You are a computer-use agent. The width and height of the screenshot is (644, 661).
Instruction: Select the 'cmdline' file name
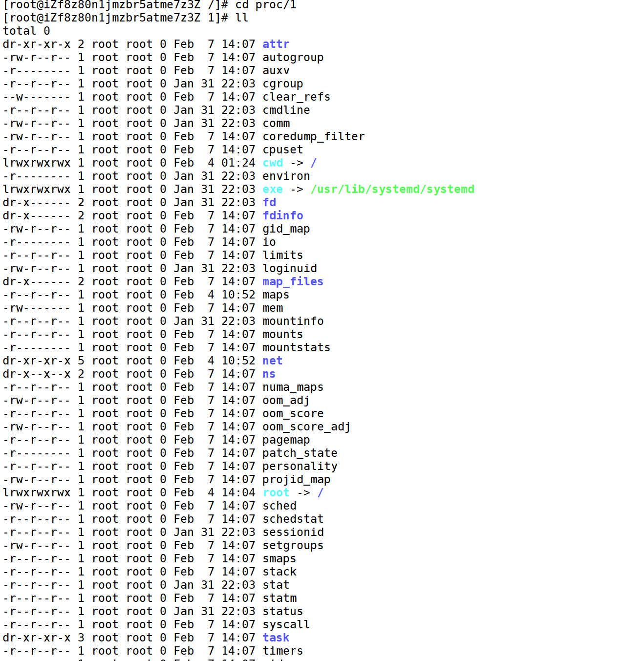(x=286, y=110)
